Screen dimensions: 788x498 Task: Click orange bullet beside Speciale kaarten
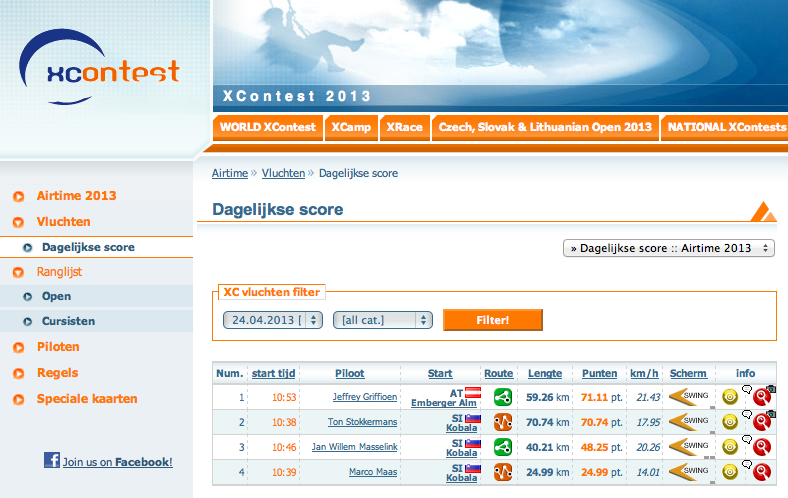point(19,400)
